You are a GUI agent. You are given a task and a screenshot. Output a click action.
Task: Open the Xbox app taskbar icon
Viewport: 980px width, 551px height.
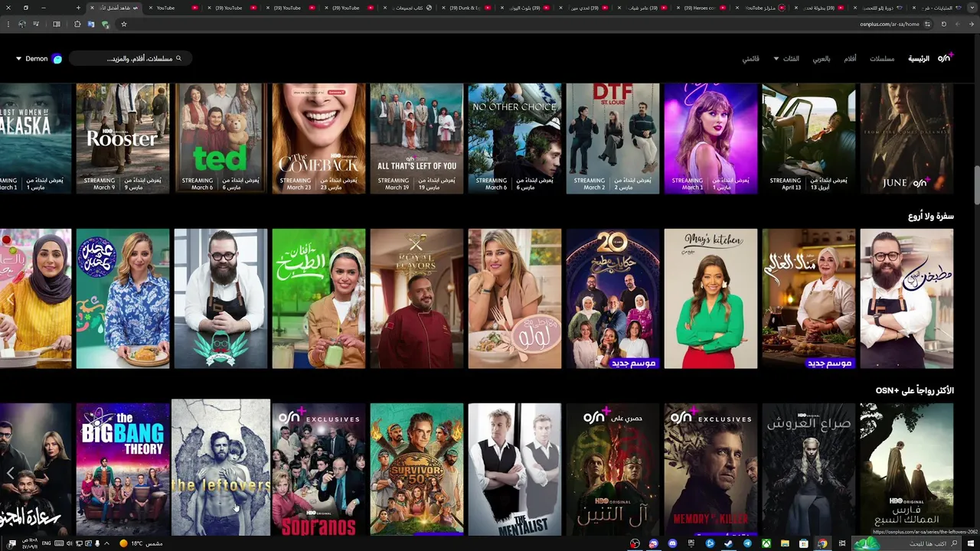[766, 543]
